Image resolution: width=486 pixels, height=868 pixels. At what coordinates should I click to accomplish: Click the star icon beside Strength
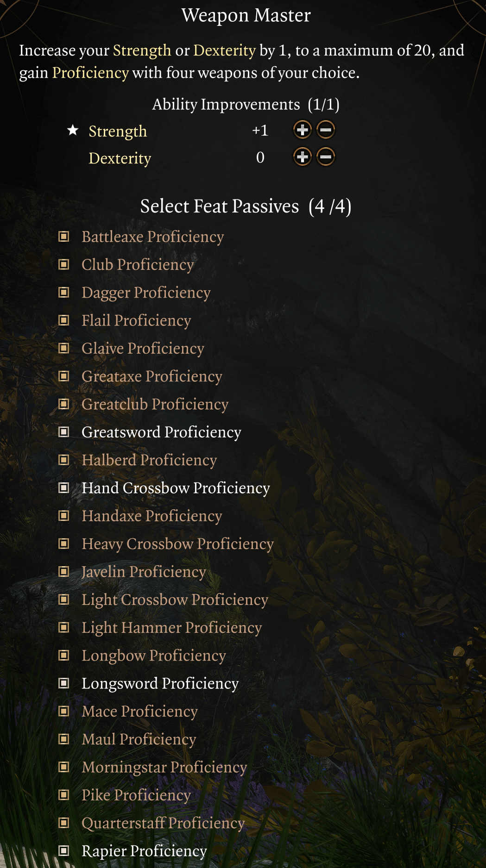pyautogui.click(x=73, y=130)
